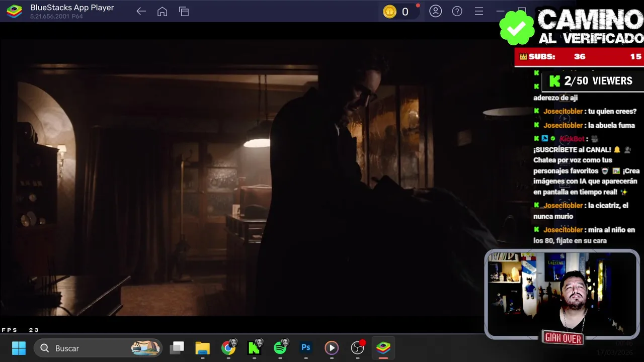Open the Kick app in taskbar
Screen dimensions: 644x362
tap(255, 347)
